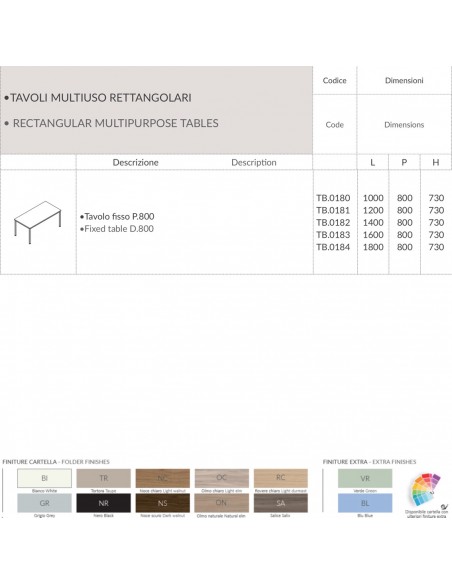Pick the SA Salice swatch
The width and height of the screenshot is (452, 584).
point(281,503)
